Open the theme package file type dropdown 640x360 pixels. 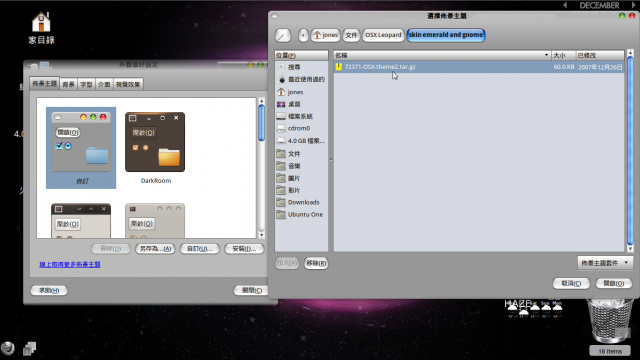coord(605,263)
